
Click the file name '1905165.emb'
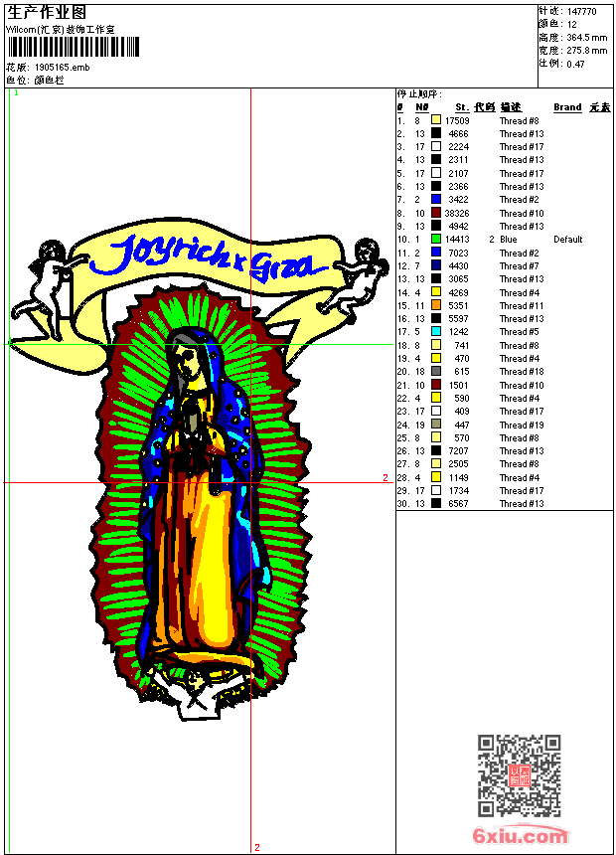[63, 67]
